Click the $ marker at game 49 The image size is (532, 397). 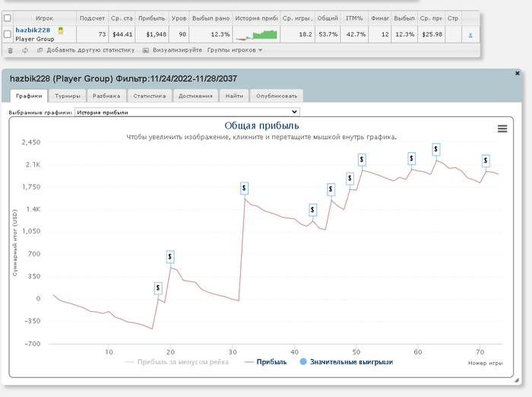(x=350, y=178)
